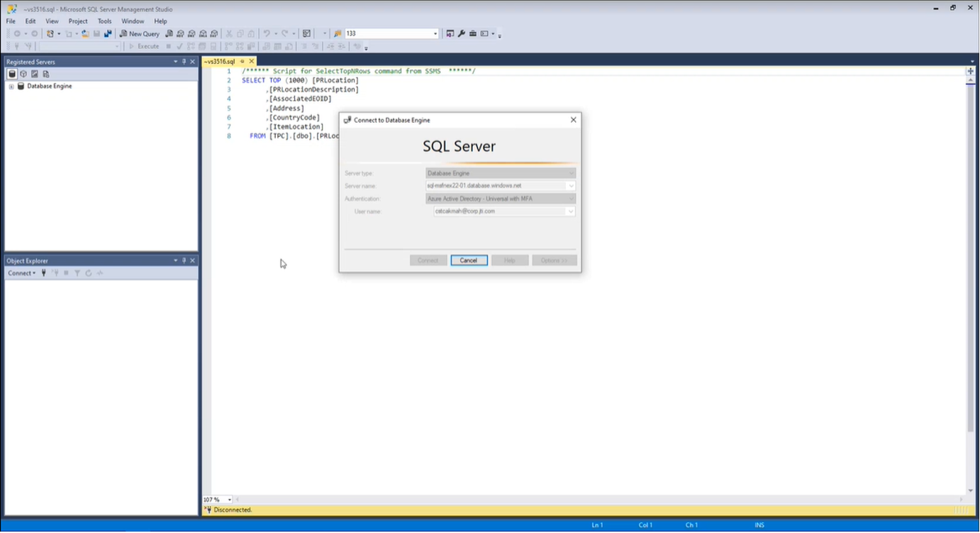980x533 pixels.
Task: Open the View menu
Action: click(x=52, y=21)
